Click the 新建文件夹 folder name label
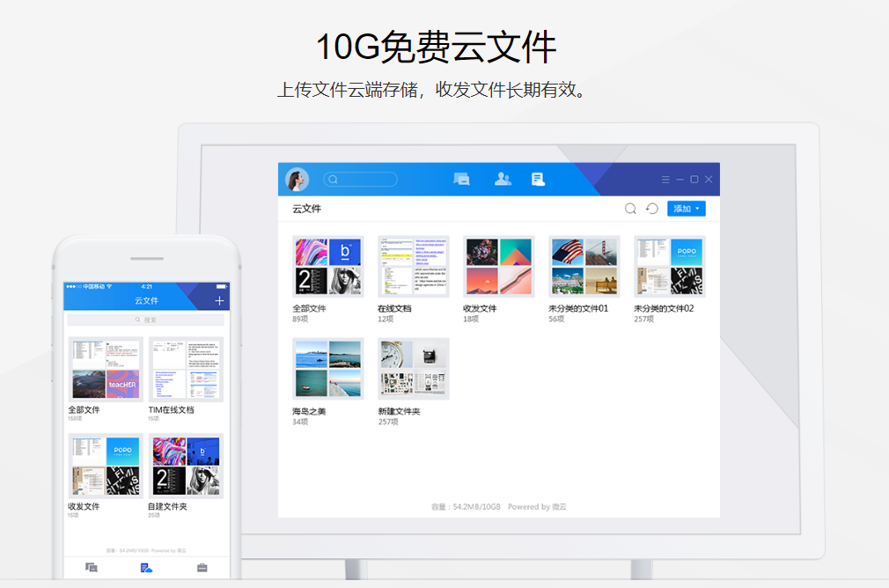Viewport: 889px width, 588px height. 399,411
